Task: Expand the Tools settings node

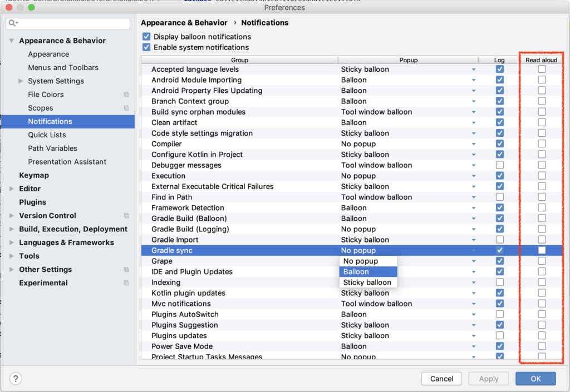Action: 12,256
